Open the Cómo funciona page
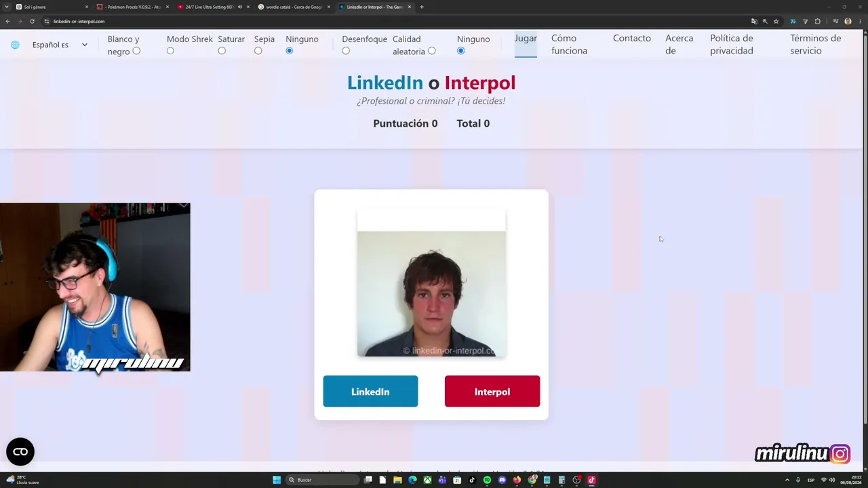 [x=570, y=45]
